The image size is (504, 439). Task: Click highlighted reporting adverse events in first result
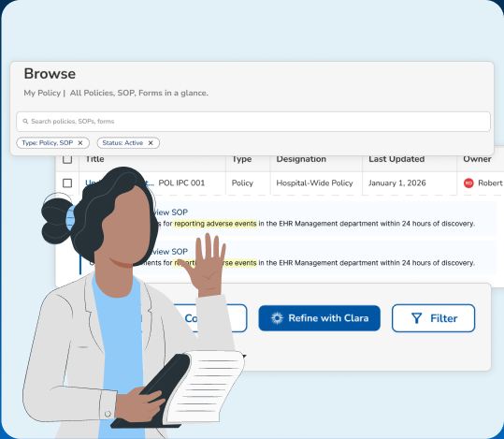coord(215,224)
